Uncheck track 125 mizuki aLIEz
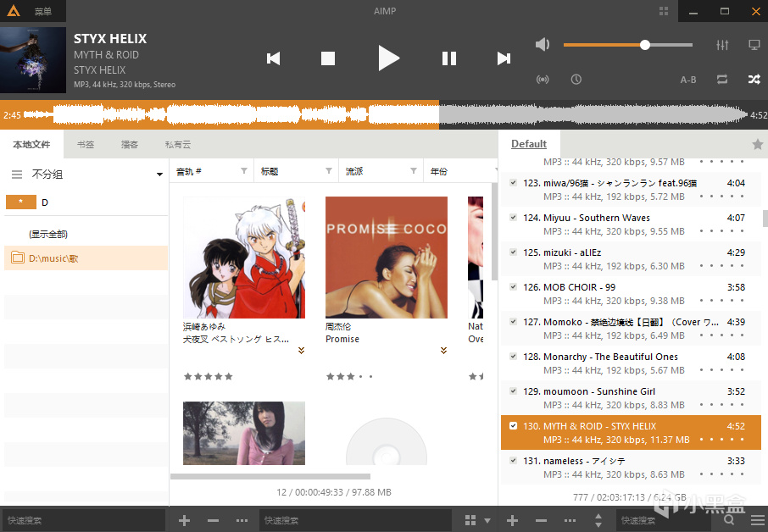 coord(513,252)
